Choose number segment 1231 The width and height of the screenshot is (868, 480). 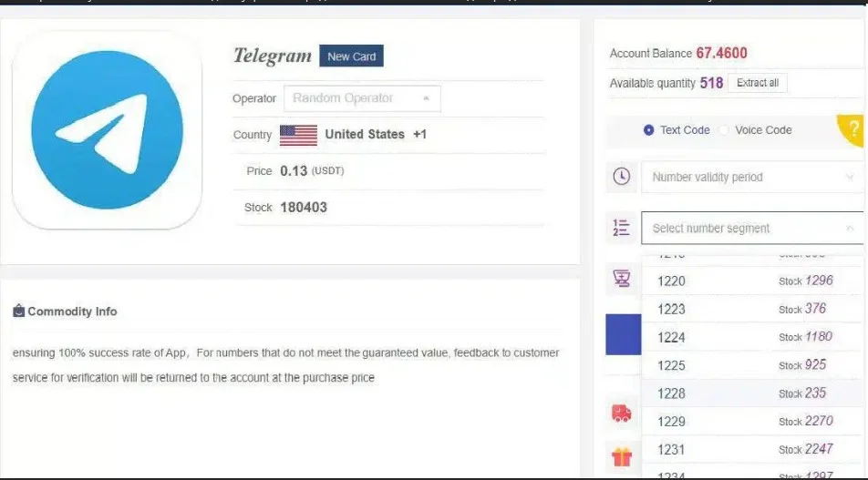[751, 450]
